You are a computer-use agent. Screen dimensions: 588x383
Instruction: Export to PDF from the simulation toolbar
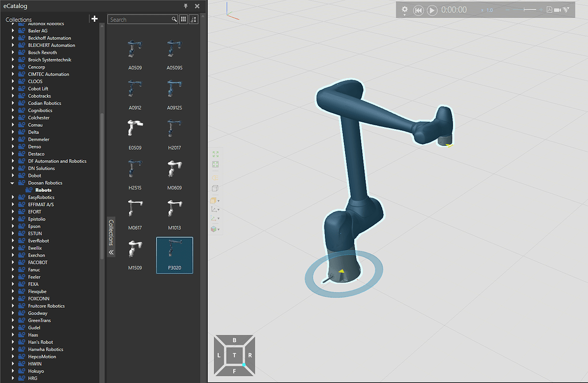coord(549,10)
